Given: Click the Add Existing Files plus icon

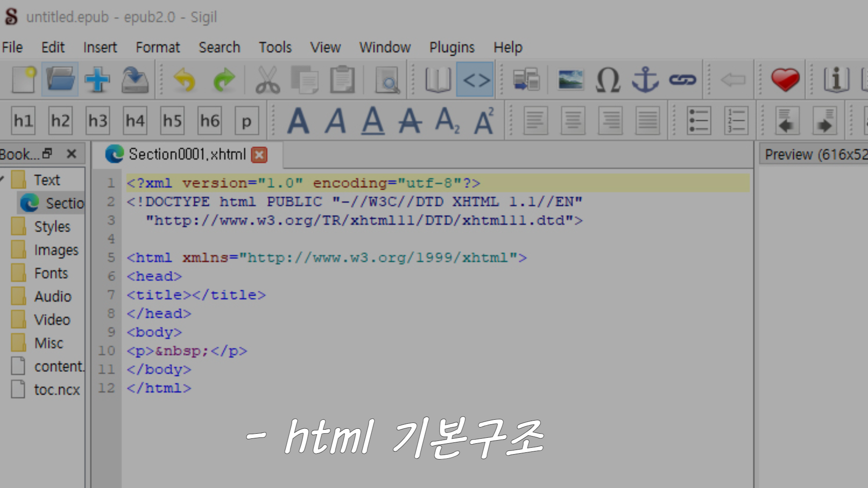Looking at the screenshot, I should point(97,80).
